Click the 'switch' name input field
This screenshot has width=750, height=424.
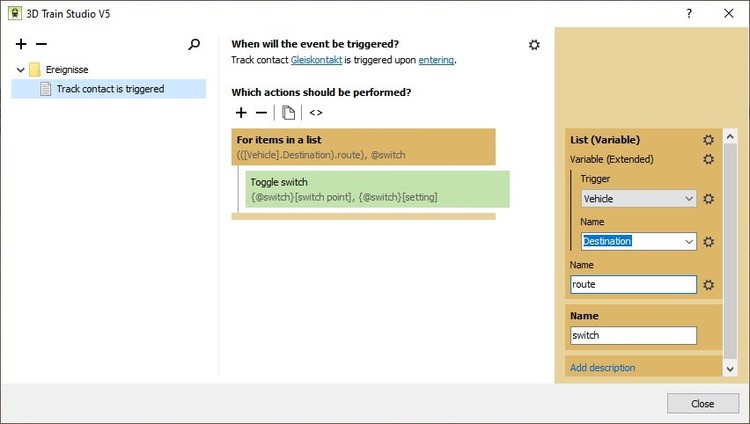point(632,335)
